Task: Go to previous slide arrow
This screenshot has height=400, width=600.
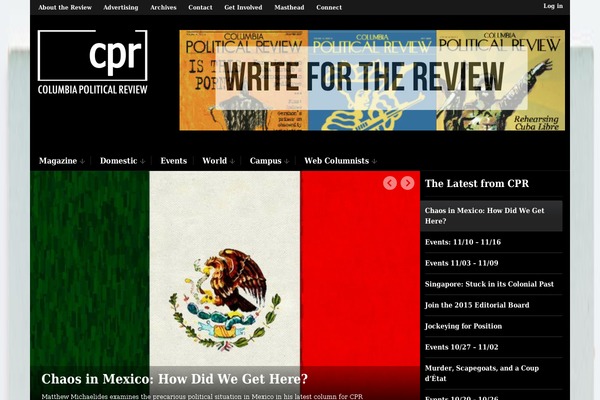Action: tap(390, 183)
